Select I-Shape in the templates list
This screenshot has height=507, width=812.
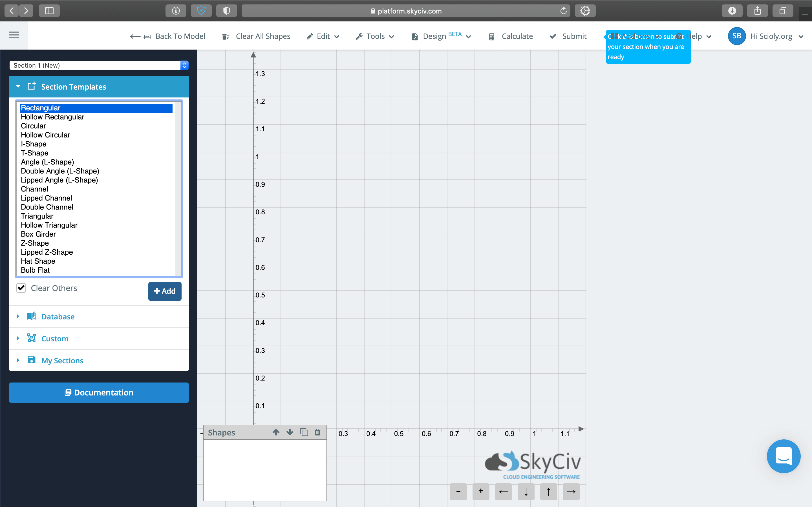click(34, 144)
